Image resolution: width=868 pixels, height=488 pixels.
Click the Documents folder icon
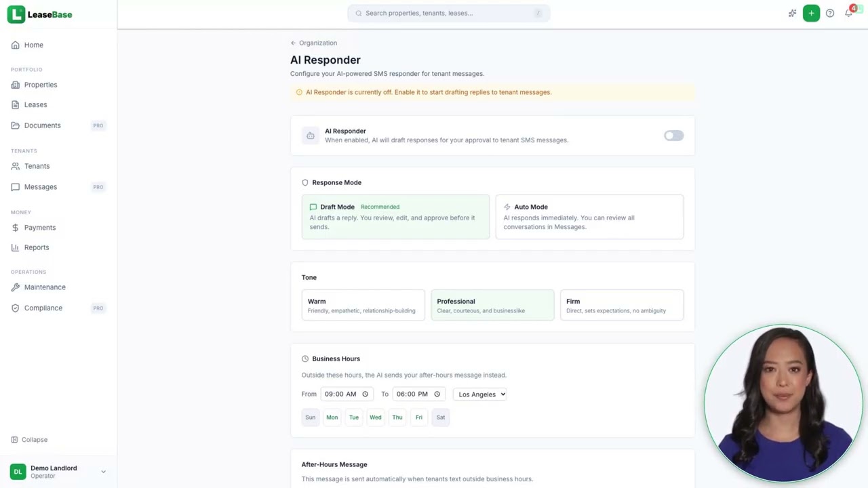[15, 125]
